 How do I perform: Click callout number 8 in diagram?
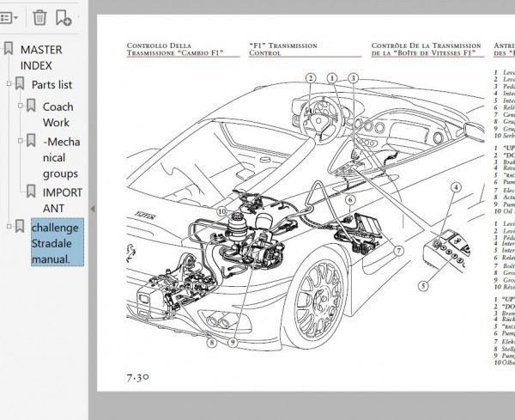point(212,343)
